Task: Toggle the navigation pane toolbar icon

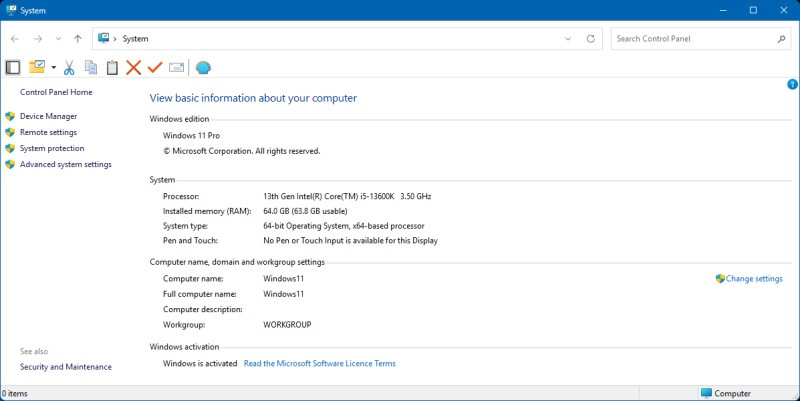Action: 13,67
